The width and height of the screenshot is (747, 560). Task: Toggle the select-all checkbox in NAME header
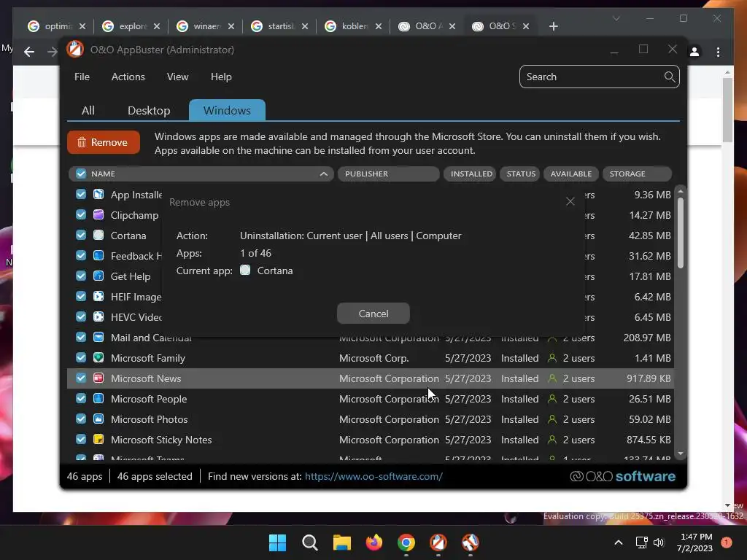[81, 174]
